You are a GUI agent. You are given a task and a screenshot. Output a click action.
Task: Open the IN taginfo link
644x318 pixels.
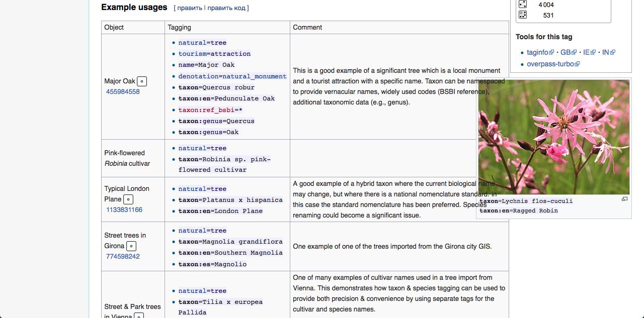pyautogui.click(x=606, y=52)
